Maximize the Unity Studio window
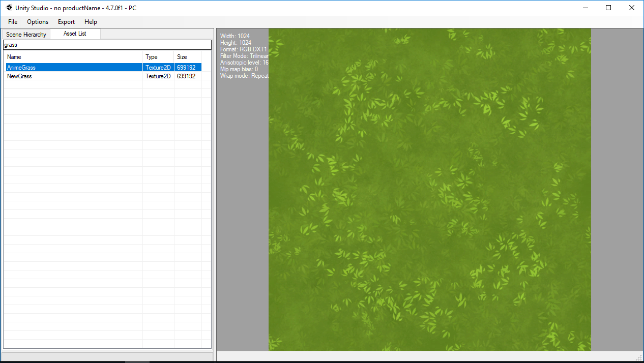This screenshot has width=644, height=363. point(608,8)
